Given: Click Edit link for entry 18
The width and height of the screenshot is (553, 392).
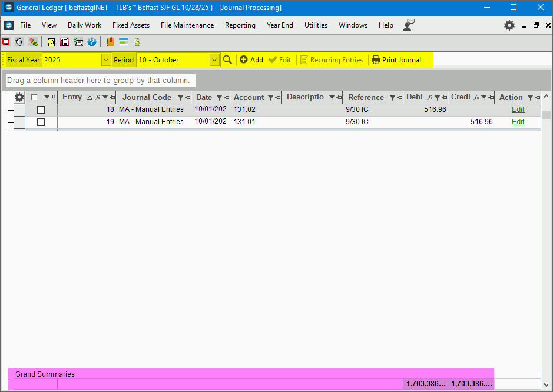Looking at the screenshot, I should pyautogui.click(x=518, y=109).
